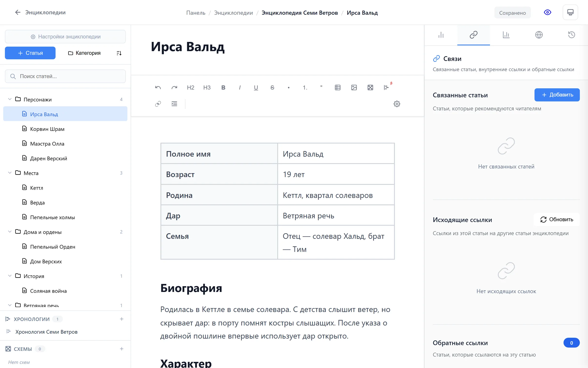Viewport: 588px width, 368px height.
Task: Open Настройки энциклопедии
Action: [65, 37]
